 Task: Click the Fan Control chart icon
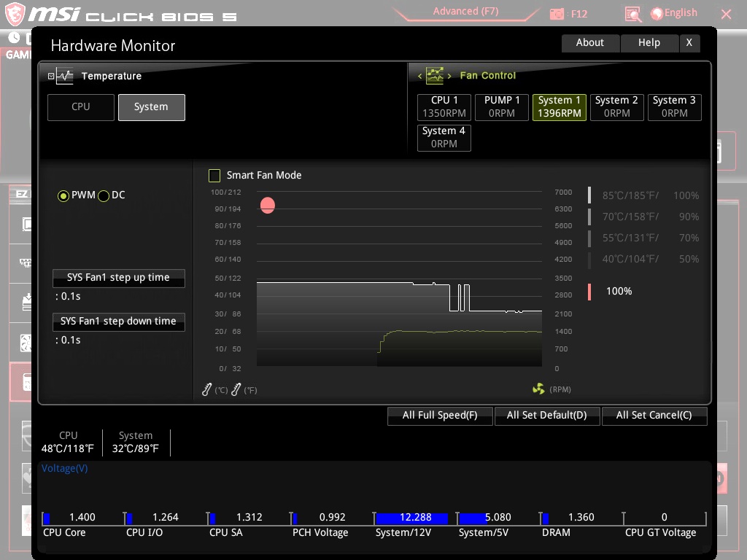(x=435, y=75)
